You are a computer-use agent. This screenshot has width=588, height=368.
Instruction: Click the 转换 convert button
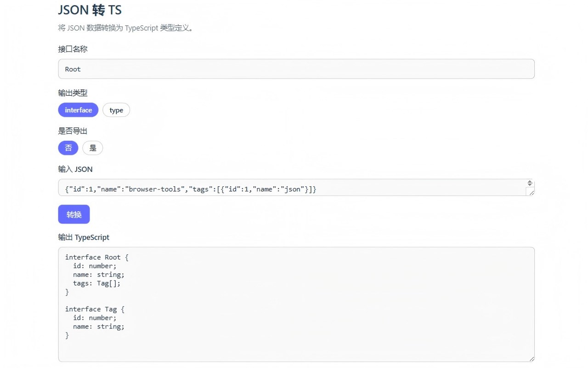(74, 214)
